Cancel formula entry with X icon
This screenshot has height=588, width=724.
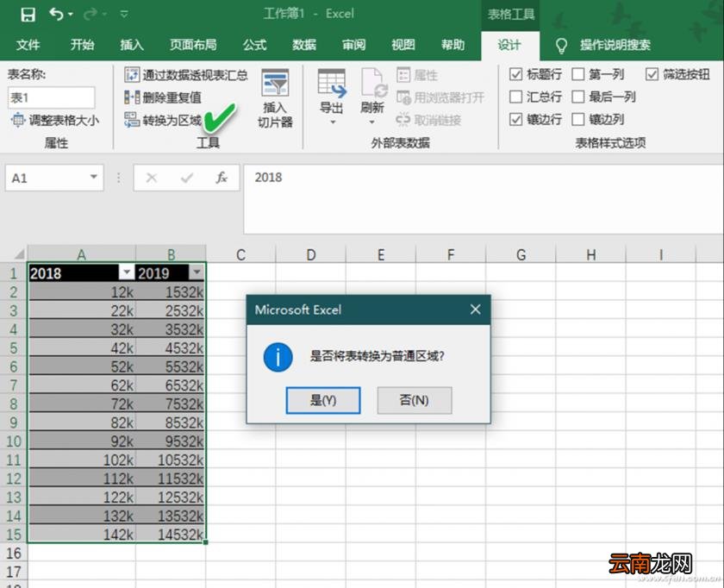pyautogui.click(x=152, y=178)
